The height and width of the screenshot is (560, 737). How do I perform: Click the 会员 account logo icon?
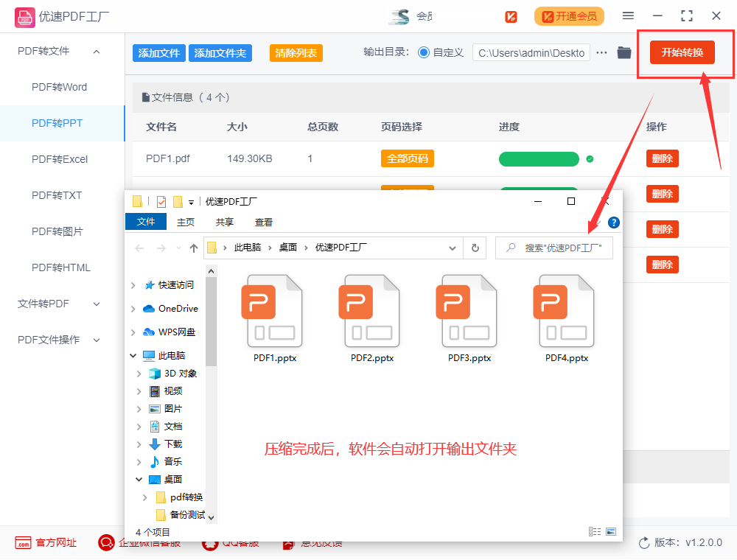coord(399,17)
